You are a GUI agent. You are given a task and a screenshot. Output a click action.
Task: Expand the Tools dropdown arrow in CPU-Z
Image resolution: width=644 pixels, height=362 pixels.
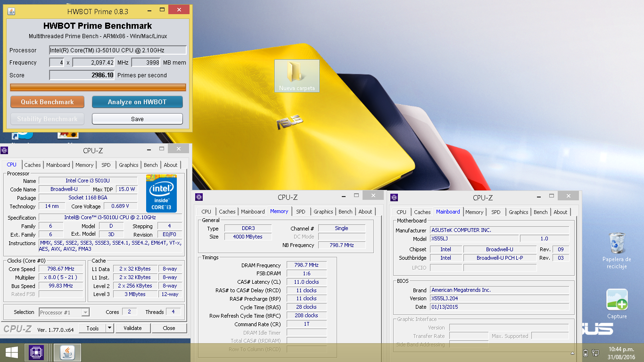(109, 328)
